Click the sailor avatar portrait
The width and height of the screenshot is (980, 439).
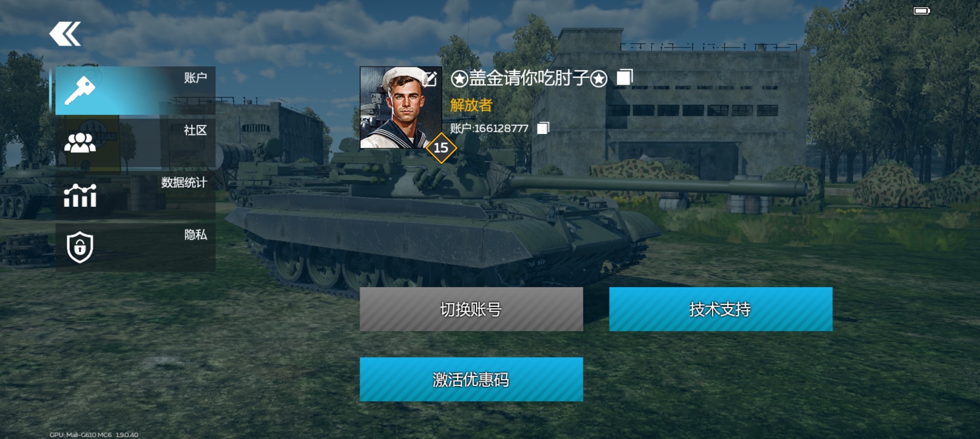401,108
